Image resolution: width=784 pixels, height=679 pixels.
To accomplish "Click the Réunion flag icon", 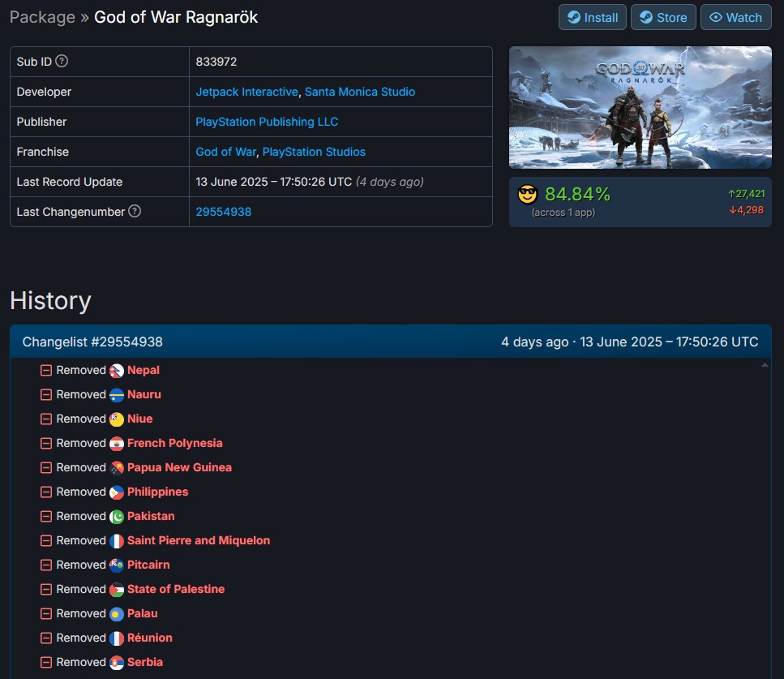I will pyautogui.click(x=117, y=638).
